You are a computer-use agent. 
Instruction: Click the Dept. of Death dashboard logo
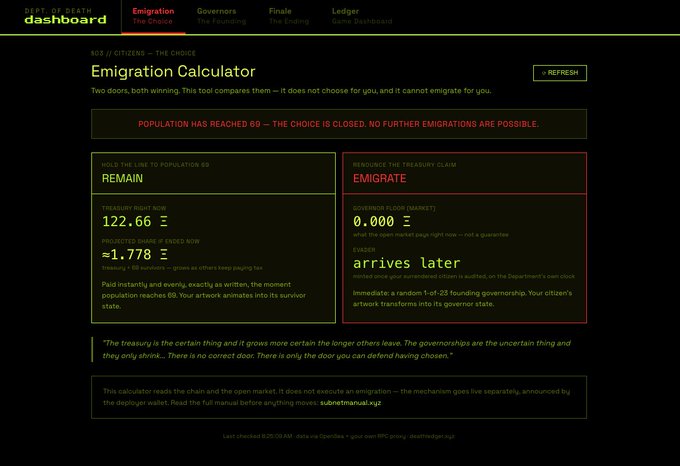click(x=65, y=16)
